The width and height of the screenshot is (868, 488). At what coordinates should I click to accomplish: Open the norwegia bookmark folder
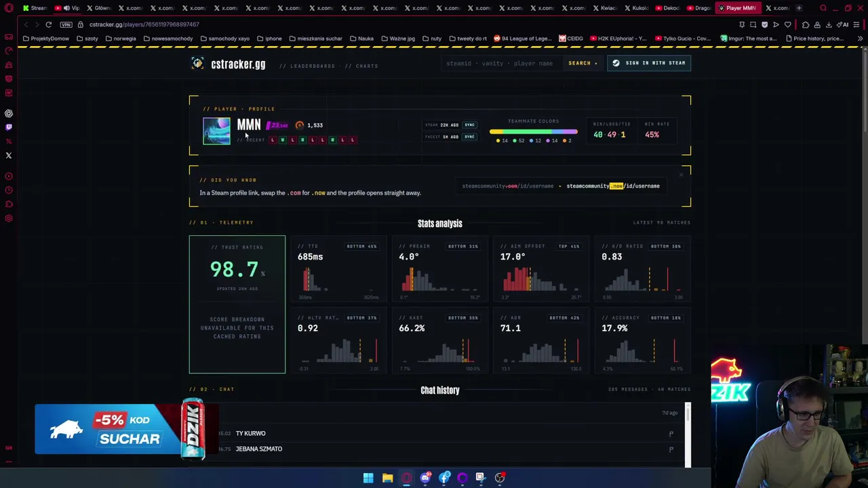point(121,39)
